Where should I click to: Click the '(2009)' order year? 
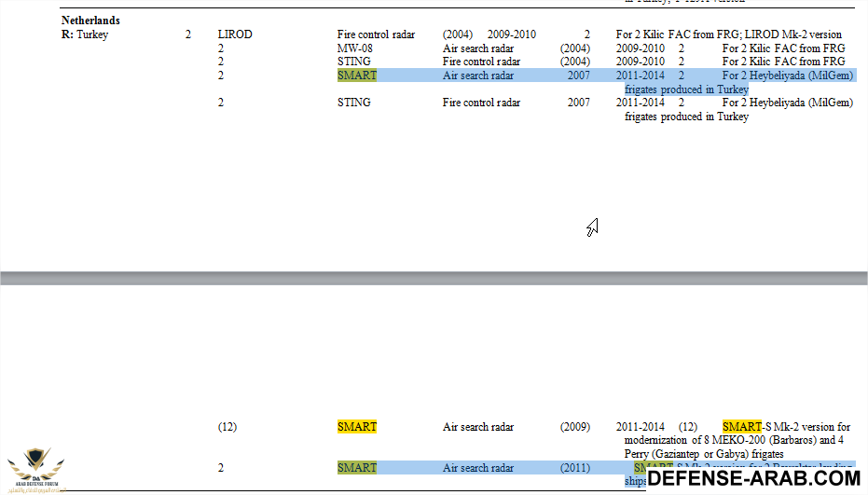point(575,427)
